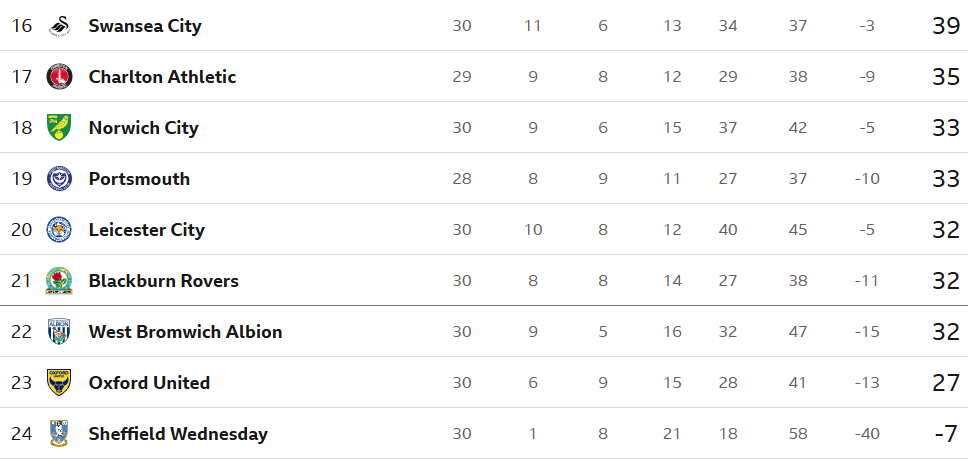
Task: Select the Norwich City team name
Action: [x=143, y=128]
